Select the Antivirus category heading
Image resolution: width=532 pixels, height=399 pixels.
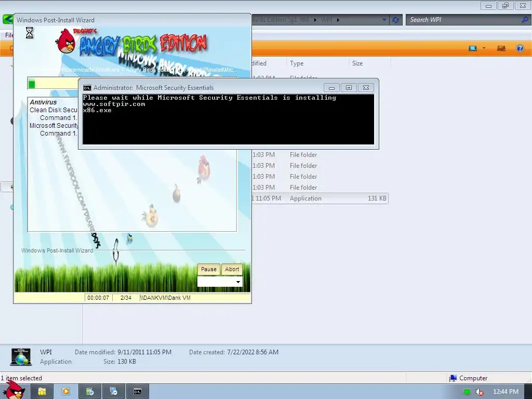tap(43, 102)
